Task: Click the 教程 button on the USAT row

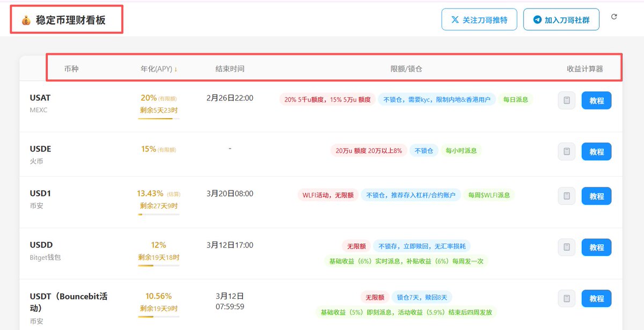Action: tap(596, 100)
